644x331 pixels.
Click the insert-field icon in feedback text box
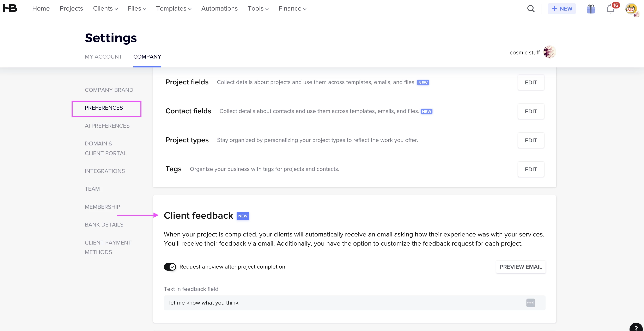530,303
